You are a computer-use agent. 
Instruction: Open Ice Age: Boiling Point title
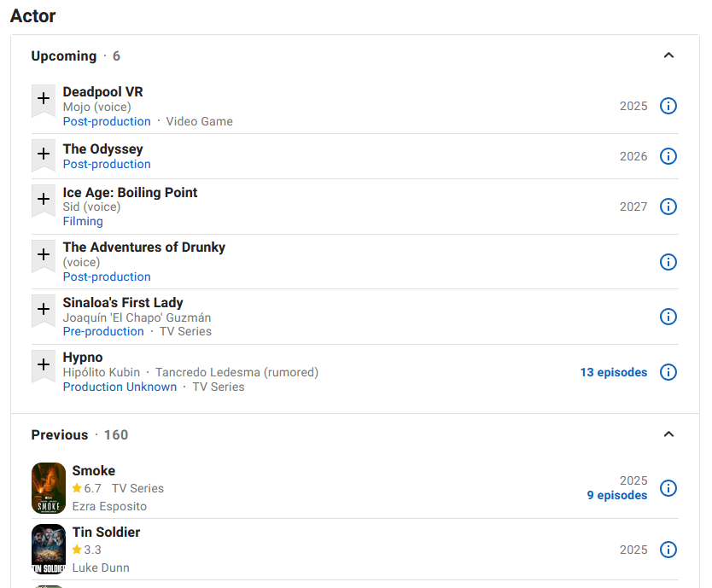(130, 192)
